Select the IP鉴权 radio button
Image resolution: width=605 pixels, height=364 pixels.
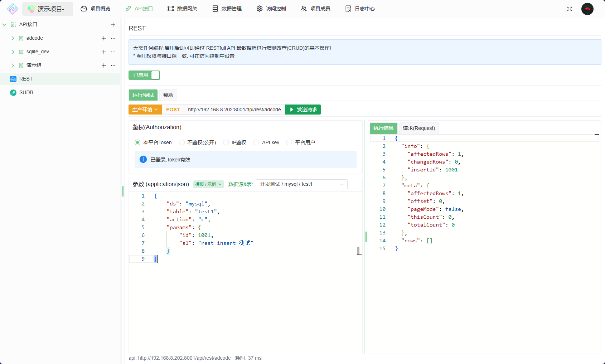pos(226,142)
